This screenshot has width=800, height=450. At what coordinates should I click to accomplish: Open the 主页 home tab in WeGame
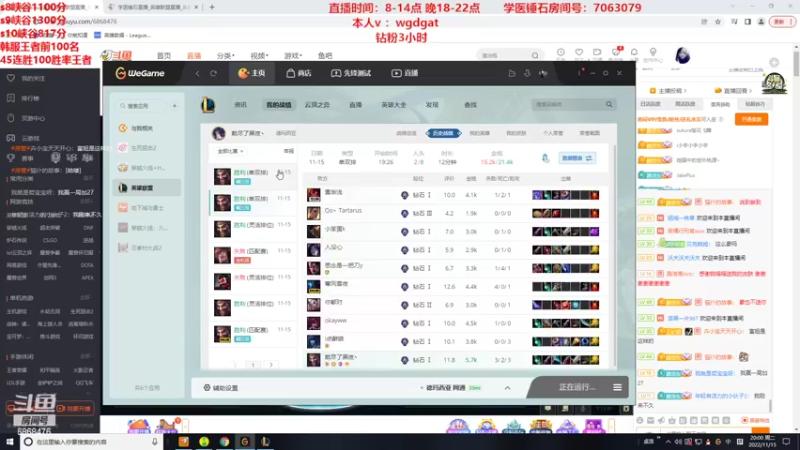(252, 73)
